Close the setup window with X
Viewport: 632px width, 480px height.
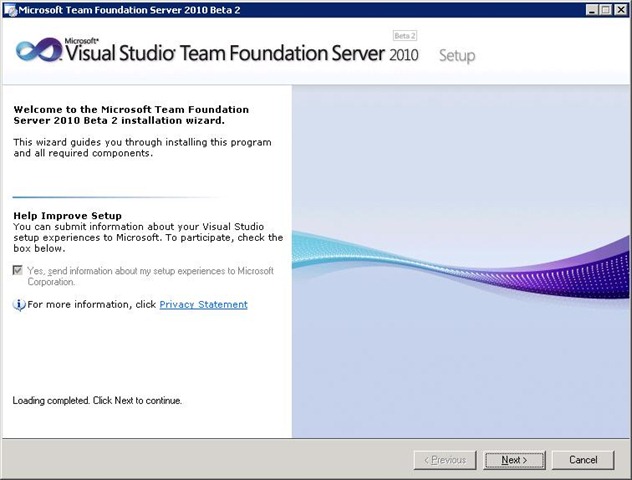(x=621, y=10)
